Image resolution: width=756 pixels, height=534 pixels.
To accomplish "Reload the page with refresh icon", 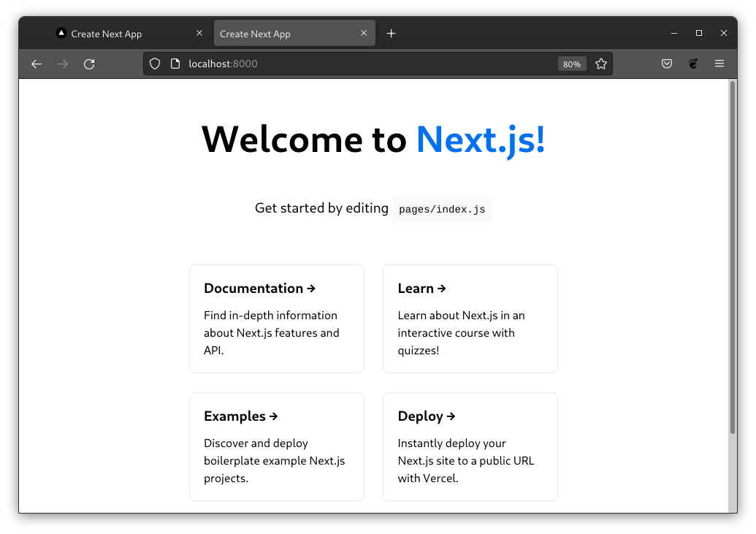I will [x=89, y=64].
